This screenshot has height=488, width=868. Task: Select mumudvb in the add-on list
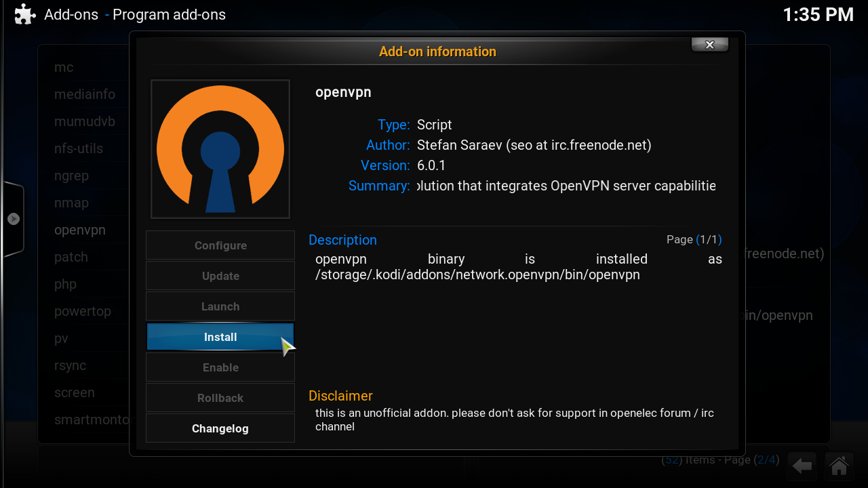(x=85, y=121)
